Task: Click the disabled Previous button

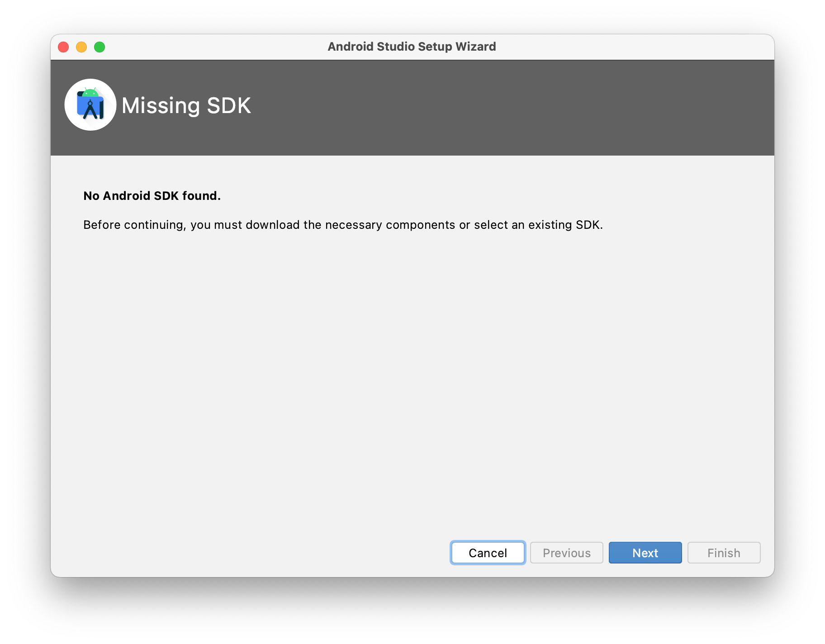Action: 566,553
